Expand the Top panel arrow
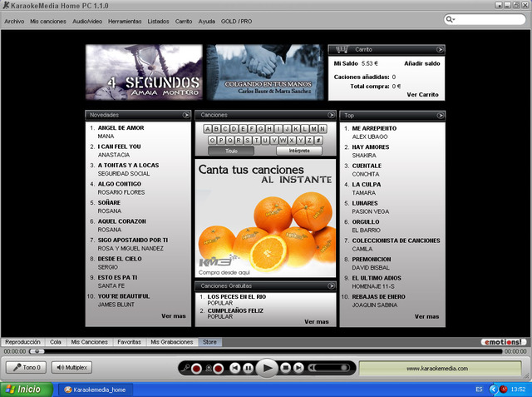The width and height of the screenshot is (532, 397). point(440,116)
